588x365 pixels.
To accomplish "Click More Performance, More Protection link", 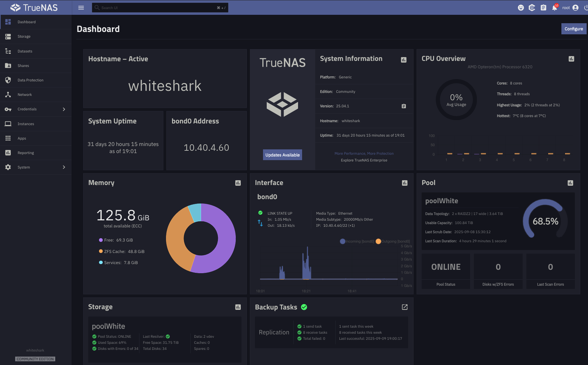I will (x=364, y=153).
